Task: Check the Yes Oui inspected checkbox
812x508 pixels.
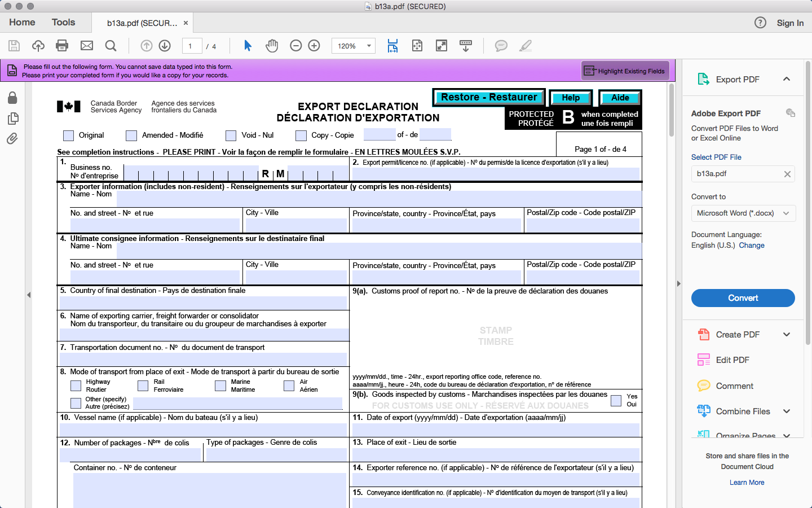Action: [616, 401]
